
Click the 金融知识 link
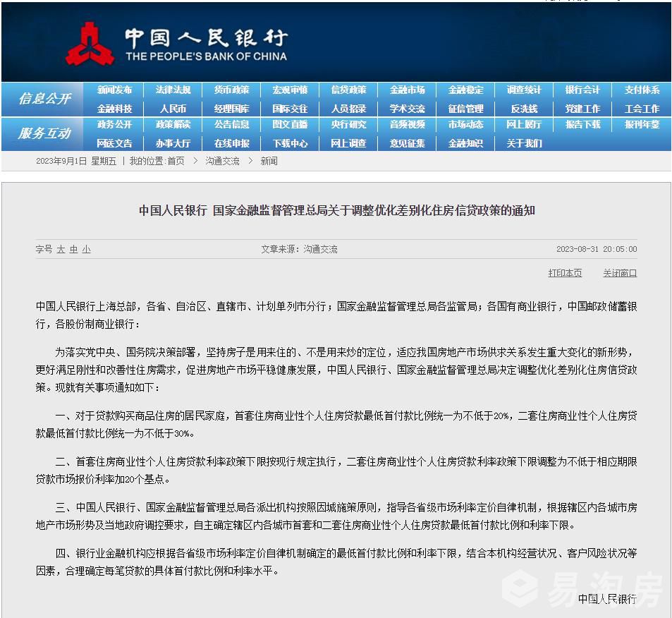[466, 143]
